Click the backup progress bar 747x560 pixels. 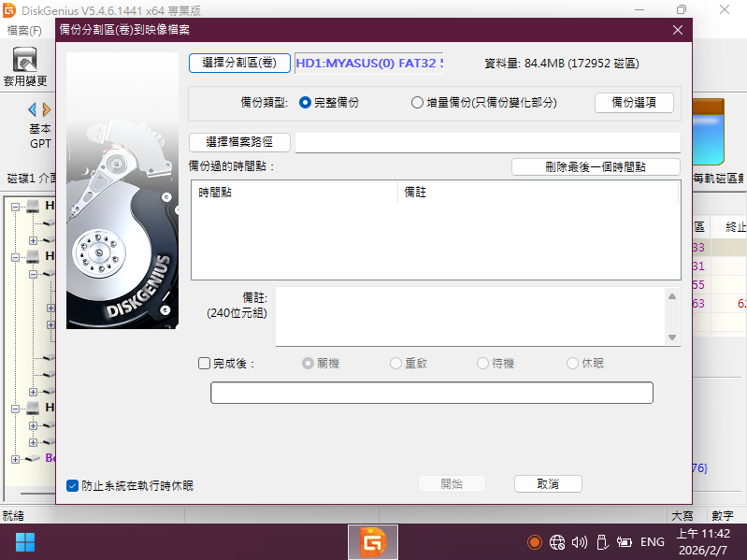tap(432, 393)
